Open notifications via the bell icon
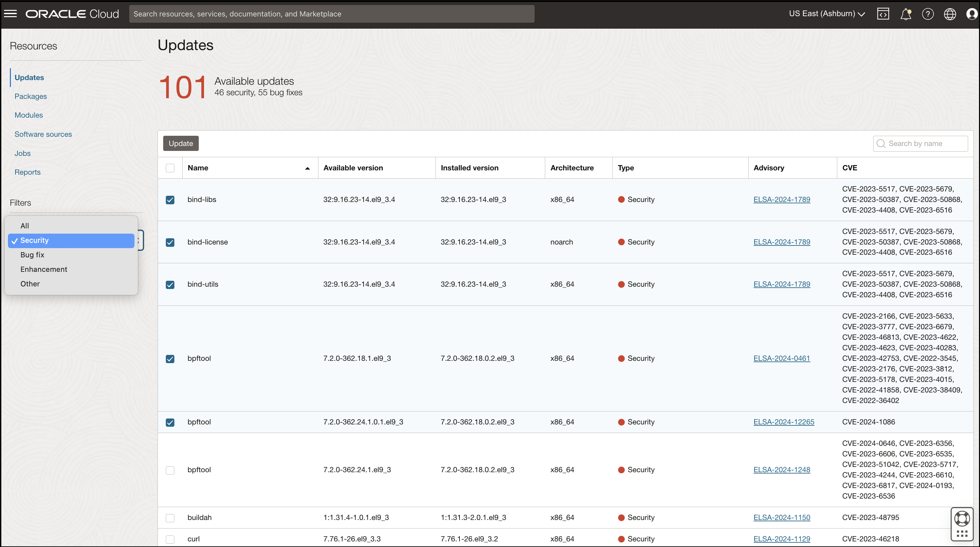This screenshot has height=547, width=980. pos(906,14)
